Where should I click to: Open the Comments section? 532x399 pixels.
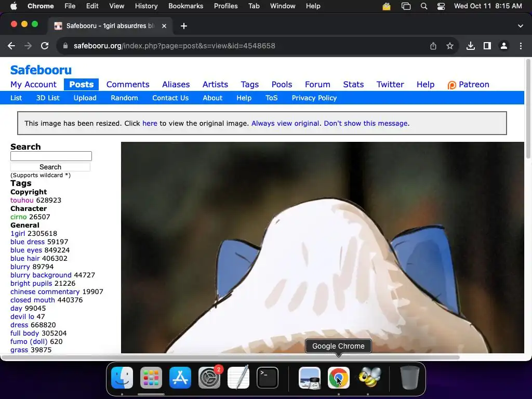tap(128, 85)
